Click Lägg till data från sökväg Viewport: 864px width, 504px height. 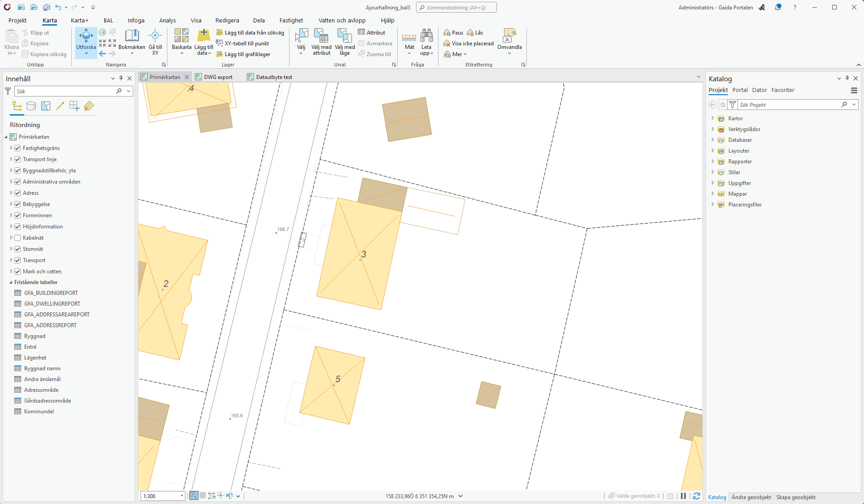pyautogui.click(x=254, y=33)
